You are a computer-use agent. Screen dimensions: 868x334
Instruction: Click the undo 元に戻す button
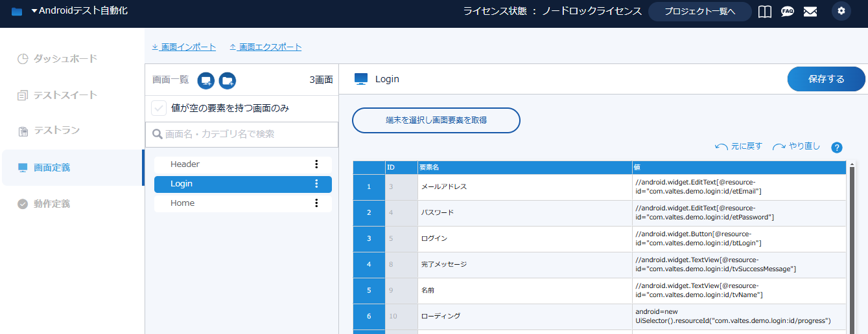click(738, 147)
